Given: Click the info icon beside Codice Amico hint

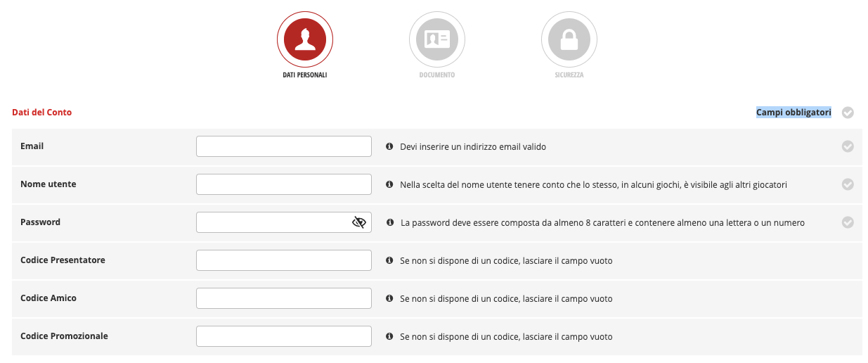Looking at the screenshot, I should [389, 298].
